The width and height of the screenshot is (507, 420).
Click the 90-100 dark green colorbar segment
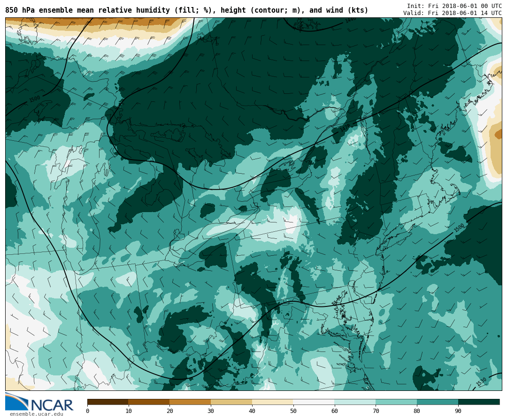click(x=479, y=402)
